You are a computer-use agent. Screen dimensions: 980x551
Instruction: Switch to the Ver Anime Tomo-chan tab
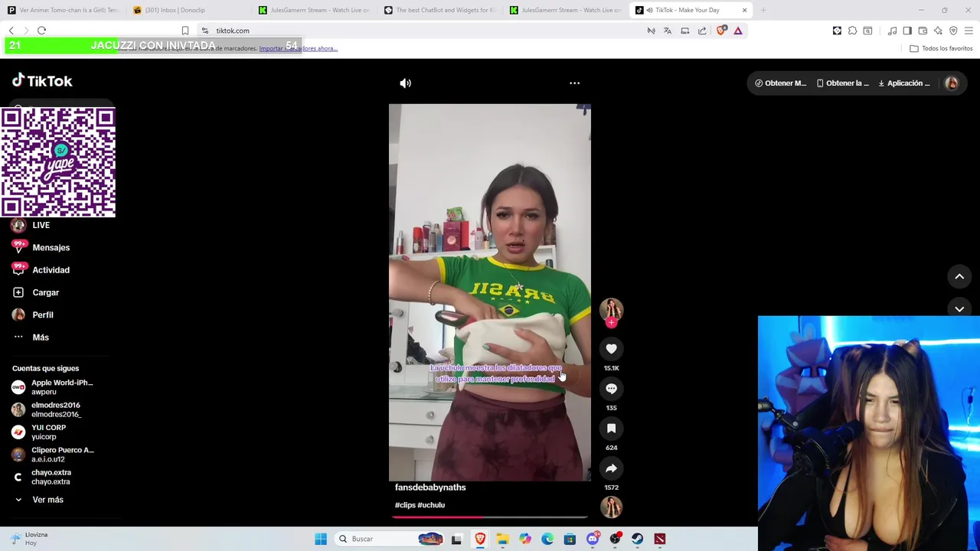63,10
